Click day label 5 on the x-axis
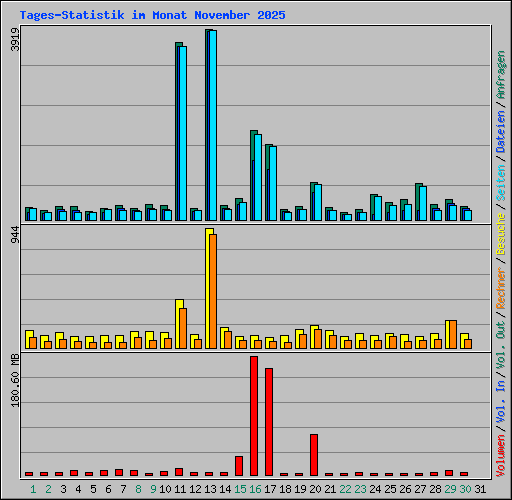The image size is (512, 500). pyautogui.click(x=93, y=489)
